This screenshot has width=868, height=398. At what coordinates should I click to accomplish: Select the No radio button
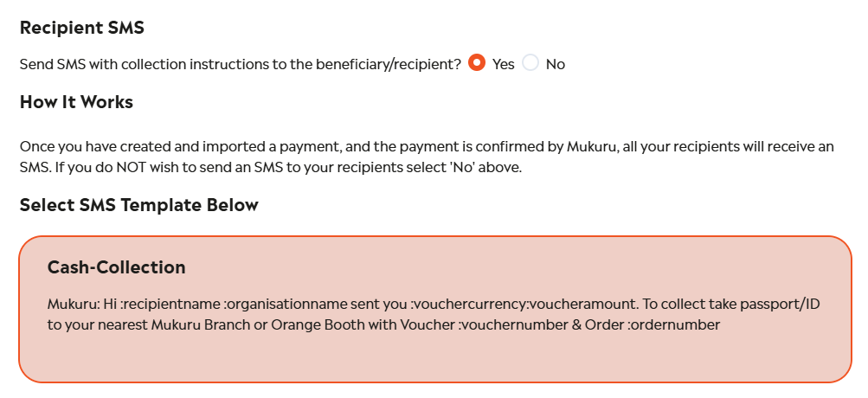[530, 63]
